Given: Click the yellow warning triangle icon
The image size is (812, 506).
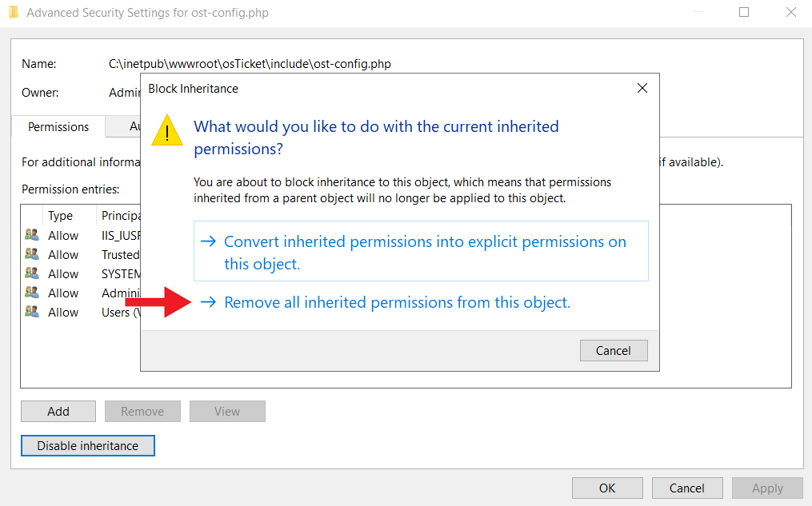Looking at the screenshot, I should (x=168, y=129).
